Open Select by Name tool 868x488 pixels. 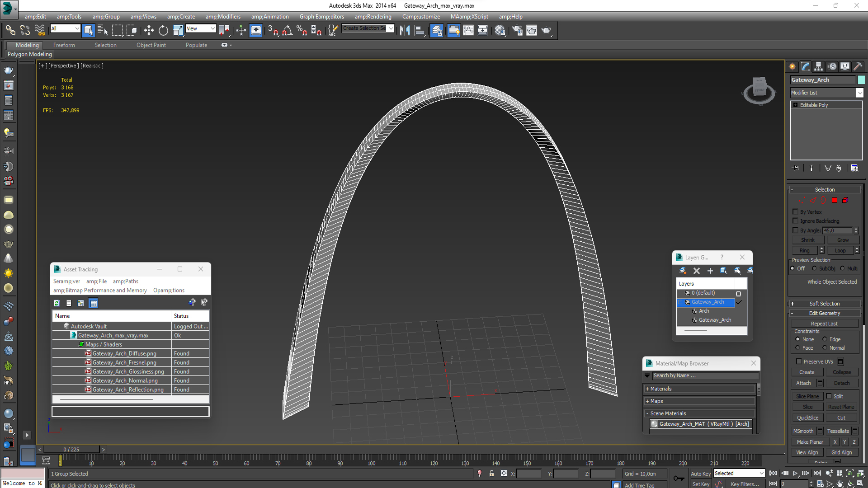coord(103,30)
